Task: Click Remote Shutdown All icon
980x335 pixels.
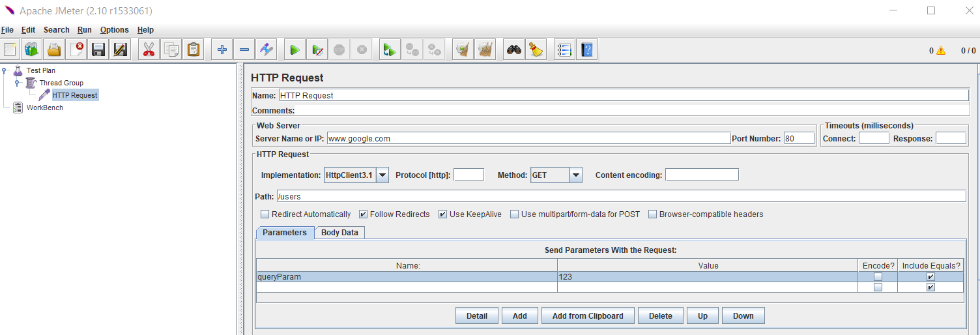Action: click(434, 50)
